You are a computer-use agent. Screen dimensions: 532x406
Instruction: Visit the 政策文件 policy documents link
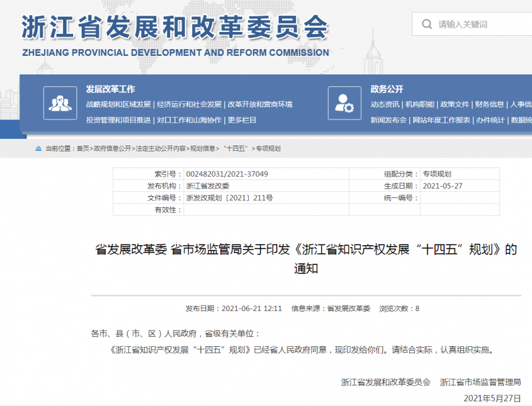point(455,104)
